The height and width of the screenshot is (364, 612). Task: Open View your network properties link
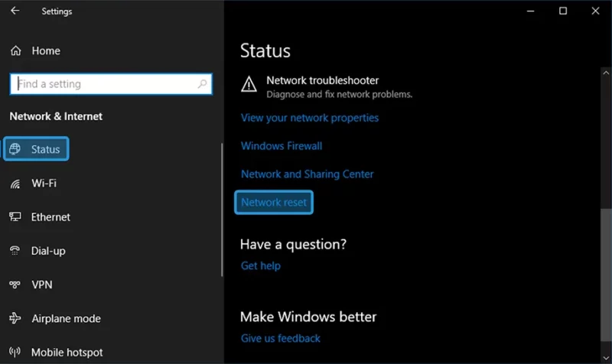pyautogui.click(x=310, y=118)
